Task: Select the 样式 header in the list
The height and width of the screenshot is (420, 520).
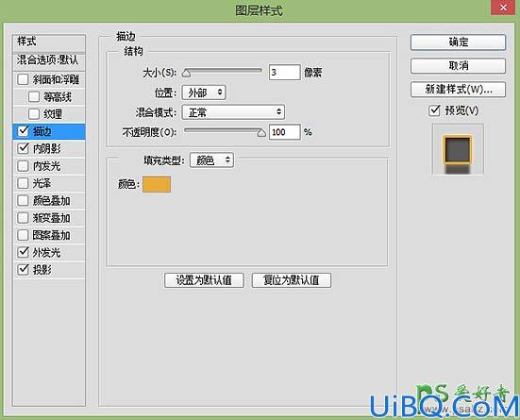Action: pyautogui.click(x=49, y=42)
